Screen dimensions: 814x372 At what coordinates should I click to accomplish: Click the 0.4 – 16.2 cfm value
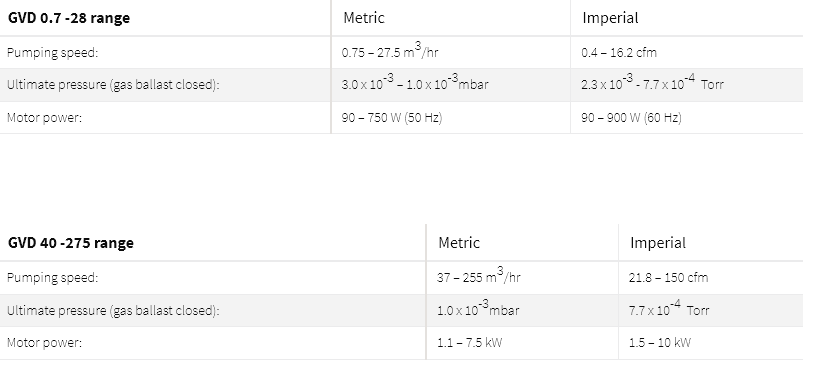619,52
